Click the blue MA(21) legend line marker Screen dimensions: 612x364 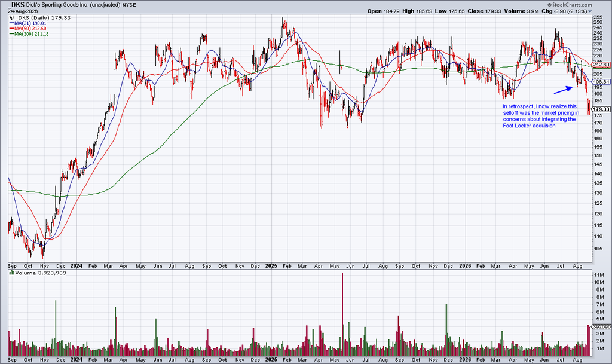(11, 23)
